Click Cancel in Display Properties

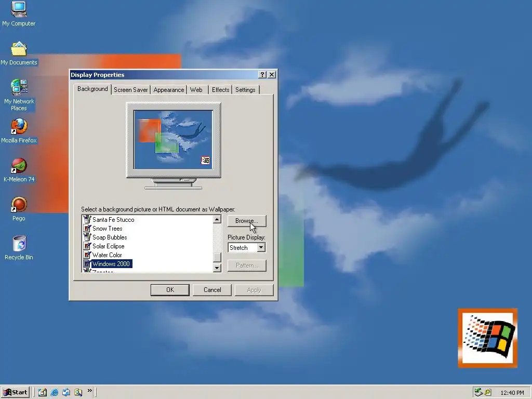point(212,290)
